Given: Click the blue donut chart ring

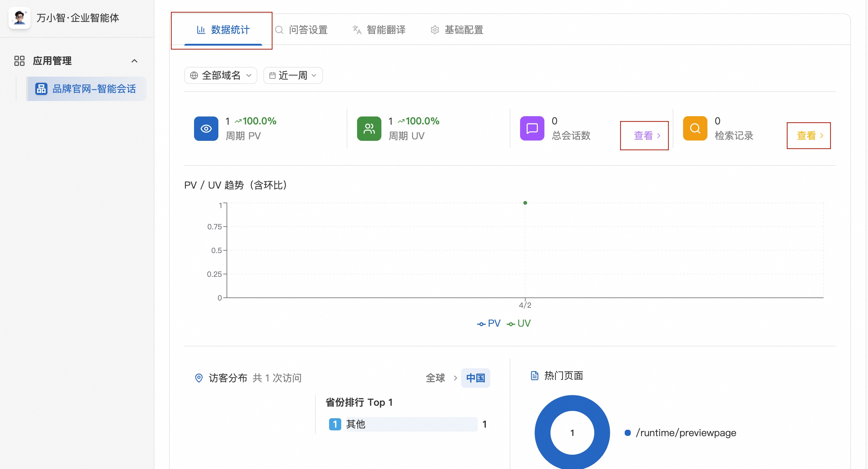Looking at the screenshot, I should coord(543,433).
